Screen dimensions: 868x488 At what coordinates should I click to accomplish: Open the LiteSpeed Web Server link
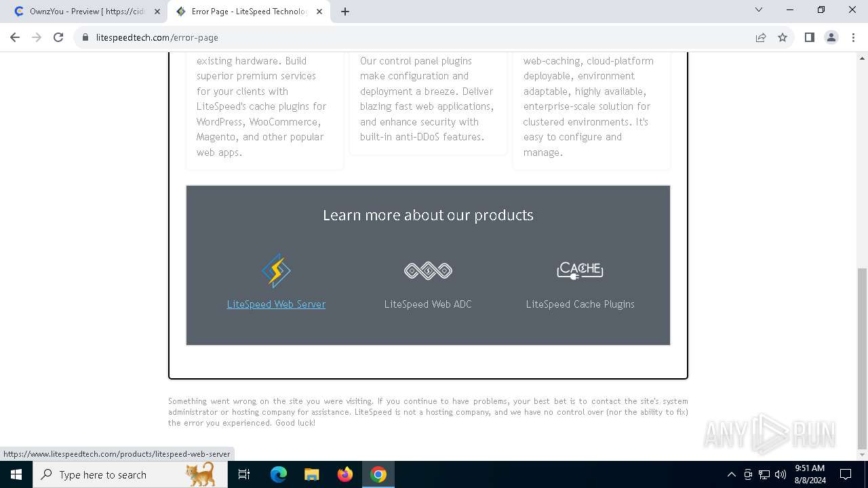(276, 304)
